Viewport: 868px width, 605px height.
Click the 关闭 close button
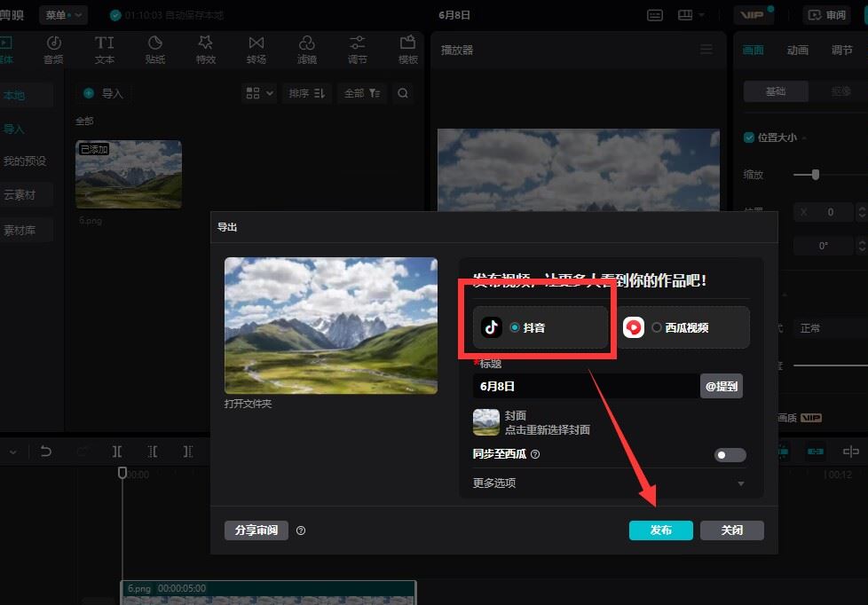(x=732, y=530)
